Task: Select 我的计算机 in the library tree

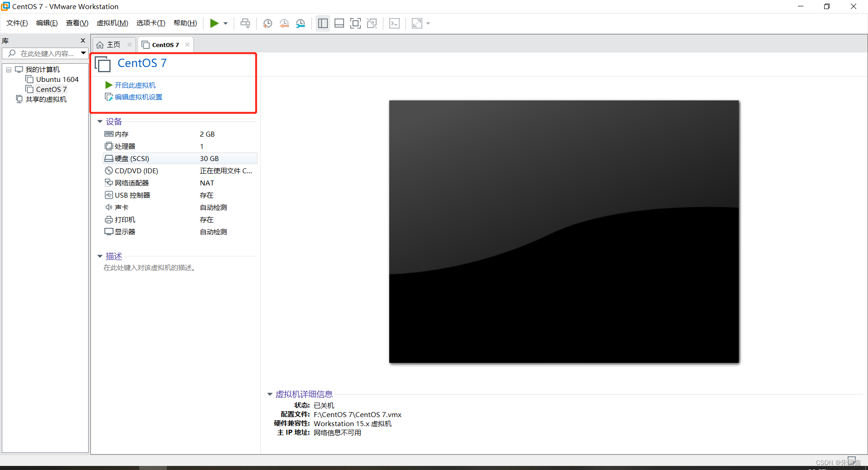Action: click(42, 69)
